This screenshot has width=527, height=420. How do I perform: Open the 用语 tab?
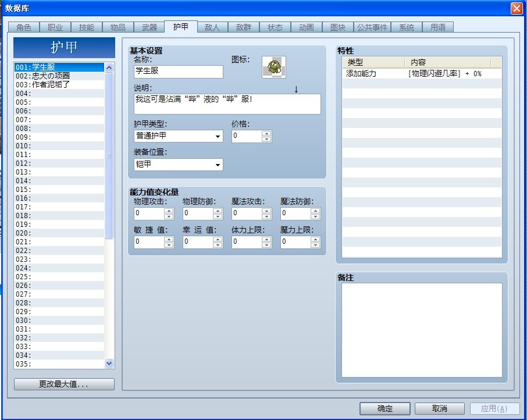pos(438,27)
